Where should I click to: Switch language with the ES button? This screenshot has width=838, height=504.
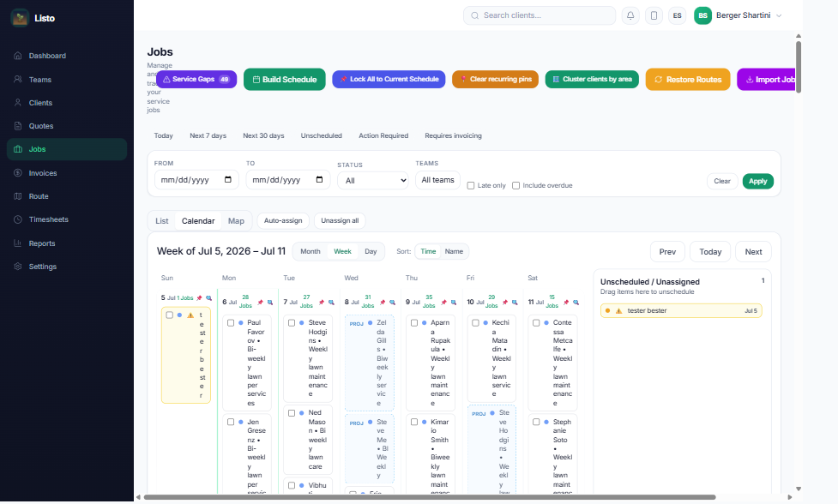[x=677, y=15]
